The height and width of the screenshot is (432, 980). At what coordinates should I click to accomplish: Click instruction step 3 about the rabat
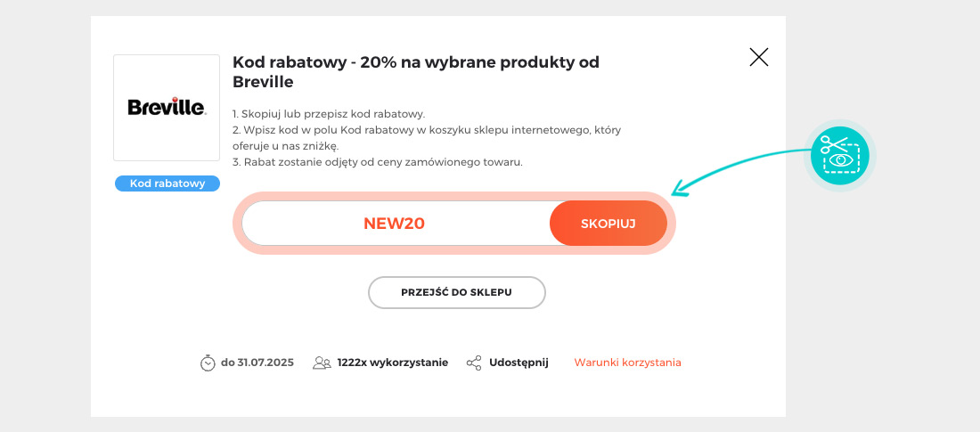coord(377,162)
